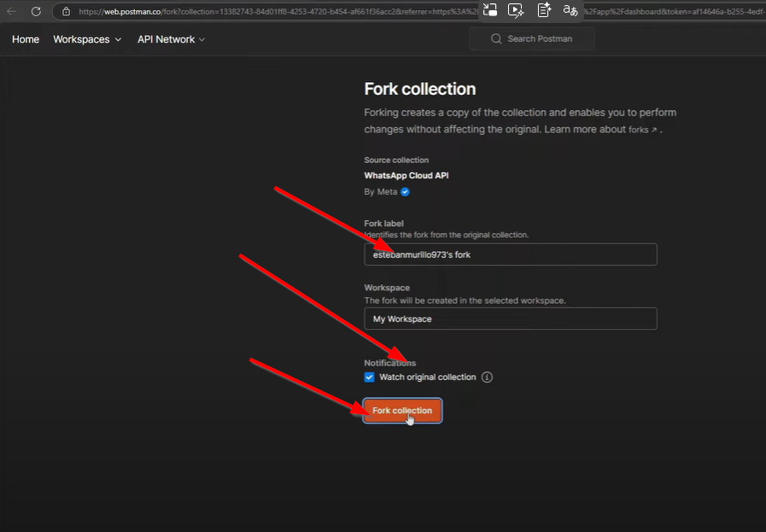Viewport: 766px width, 532px height.
Task: Click the browser back arrow
Action: coord(12,11)
